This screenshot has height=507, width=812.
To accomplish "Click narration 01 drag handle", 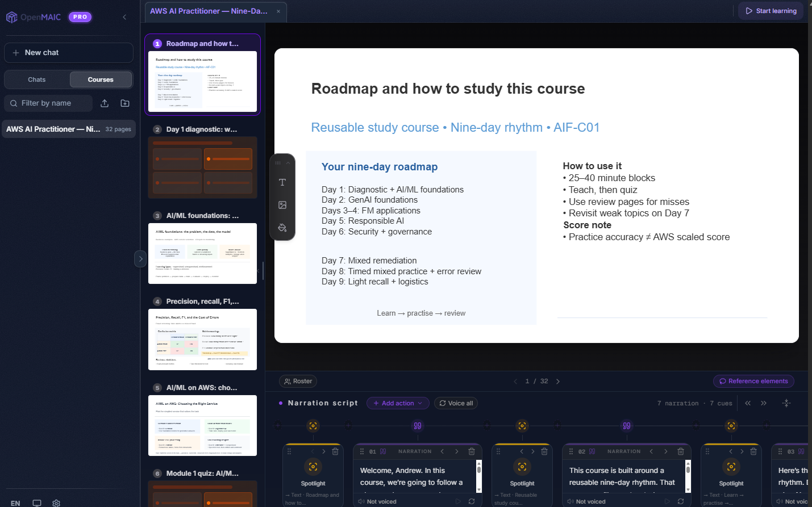I will point(362,452).
